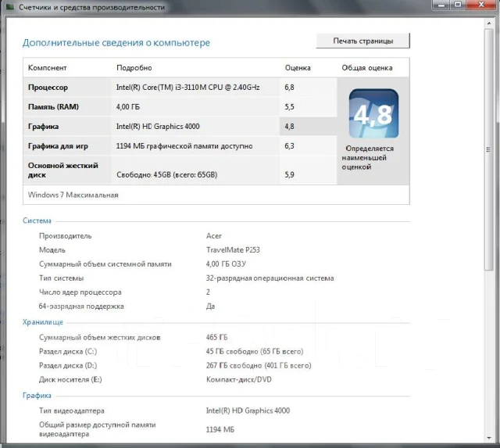Click the 465 ГБ total disk value
The width and height of the screenshot is (500, 448).
coord(217,337)
